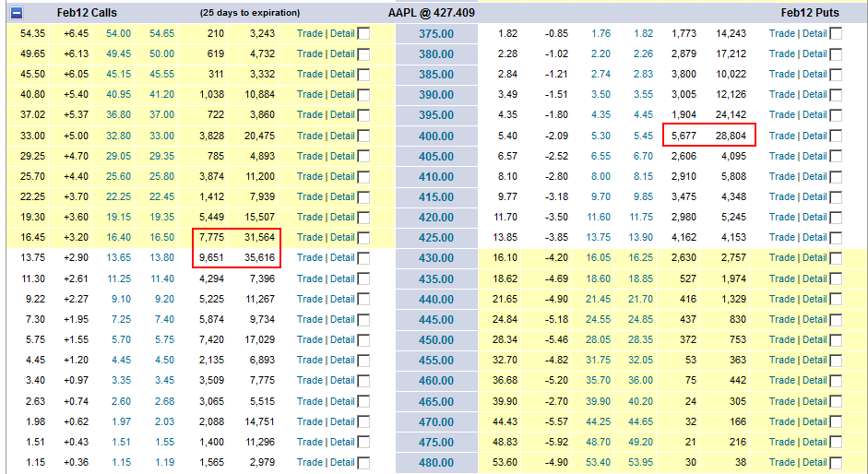Screen dimensions: 868x474
Task: Tick the 430.00 put row checkbox
Action: click(836, 258)
